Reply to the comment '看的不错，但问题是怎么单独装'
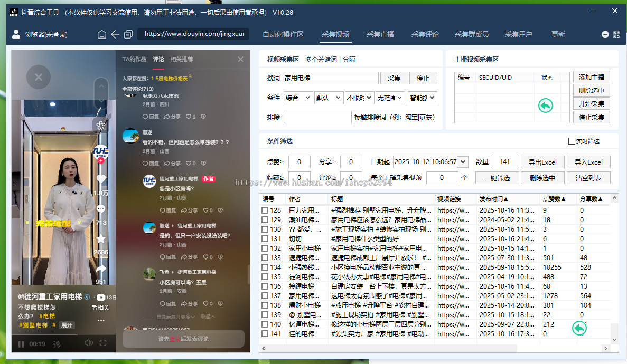627x364 pixels. pyautogui.click(x=151, y=164)
